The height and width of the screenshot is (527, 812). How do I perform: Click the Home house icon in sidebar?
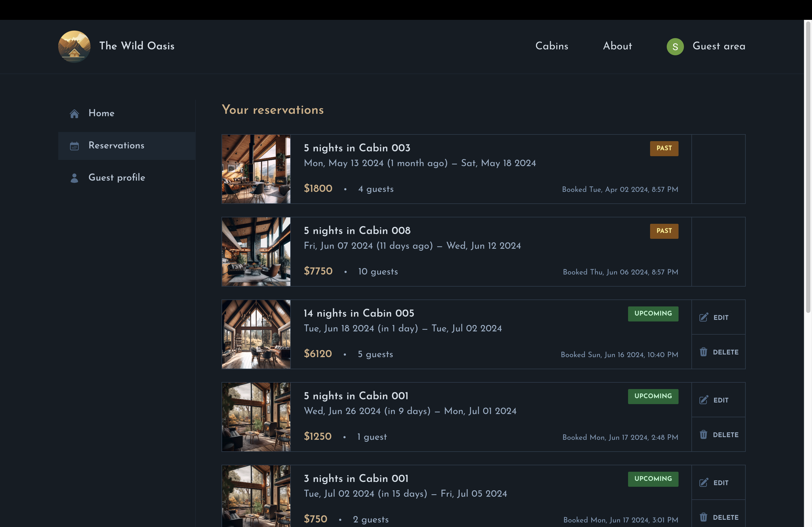(x=74, y=114)
